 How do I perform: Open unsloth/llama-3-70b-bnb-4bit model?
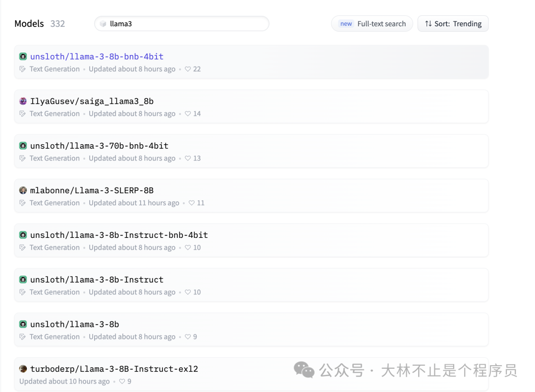tap(99, 146)
